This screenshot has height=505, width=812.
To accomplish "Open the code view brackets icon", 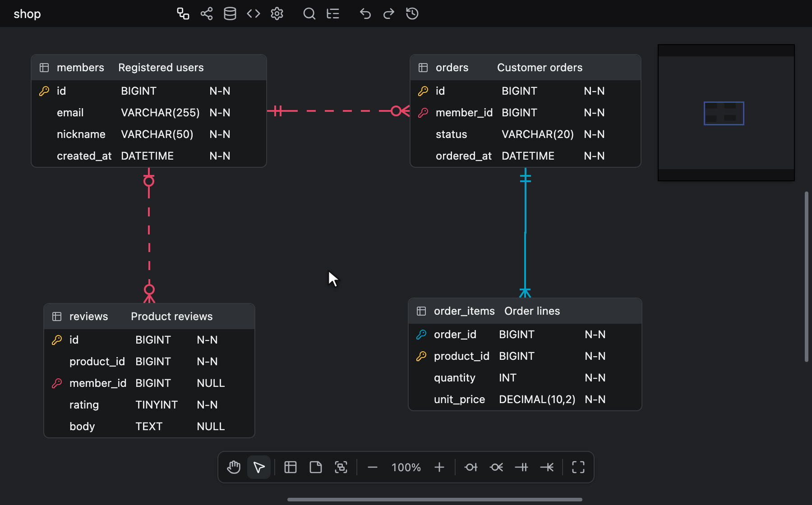I will point(254,14).
